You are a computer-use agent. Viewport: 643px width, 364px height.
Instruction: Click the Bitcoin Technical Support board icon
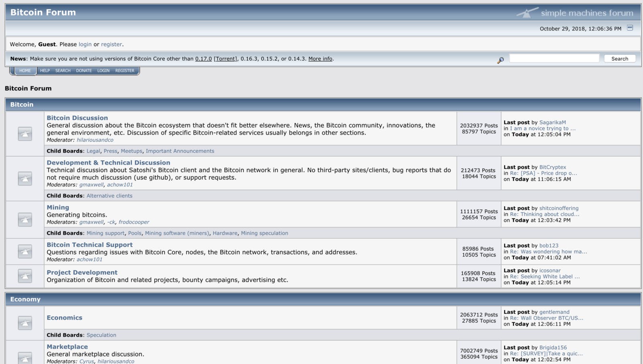(x=25, y=252)
